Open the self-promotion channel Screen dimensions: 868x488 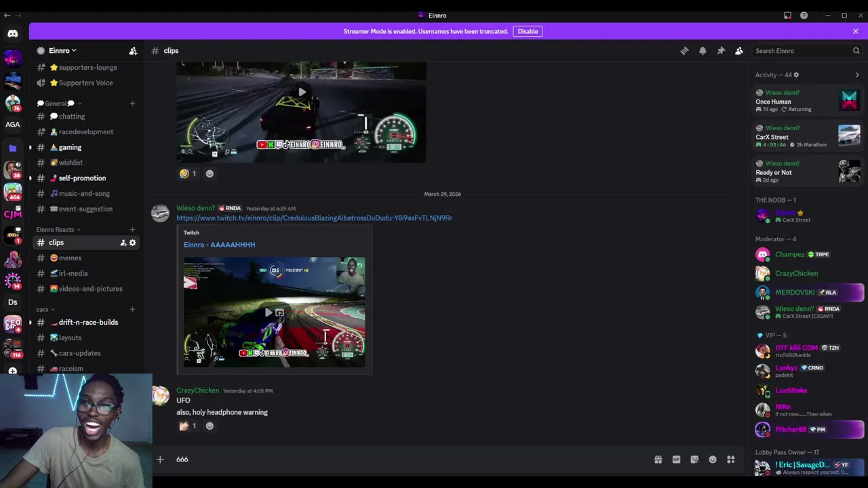click(x=85, y=178)
